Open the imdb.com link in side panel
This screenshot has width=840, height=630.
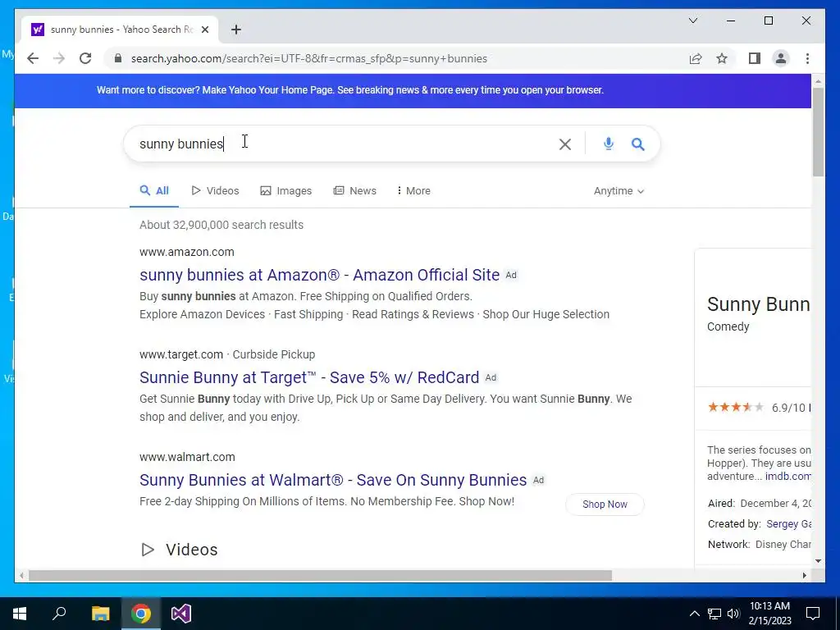pos(787,477)
